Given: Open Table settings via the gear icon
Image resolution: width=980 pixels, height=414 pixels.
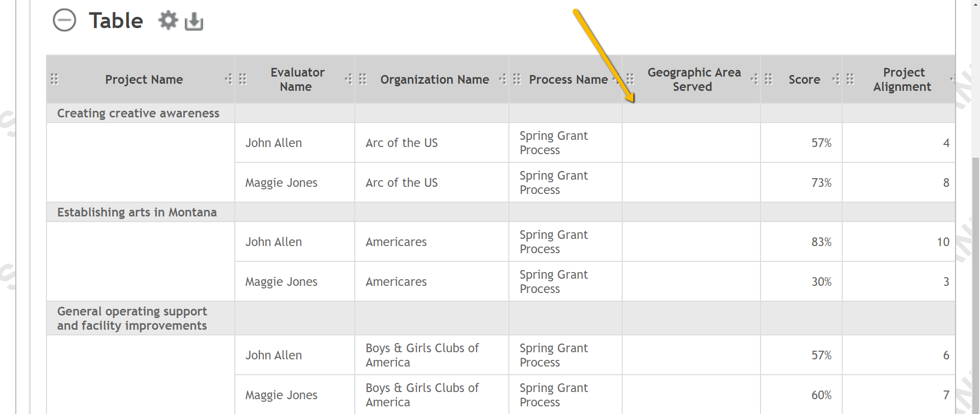Looking at the screenshot, I should coord(168,20).
